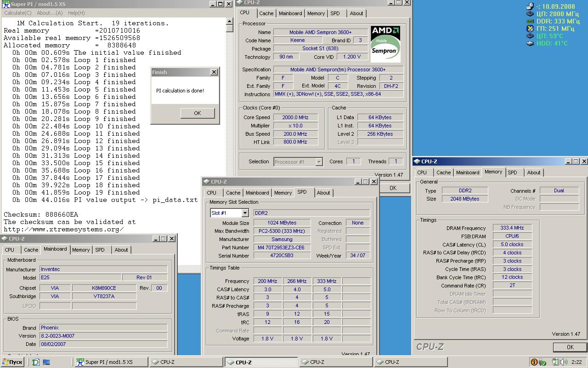Viewport: 588px width, 368px height.
Task: Click the AMD Mobile Sempron logo
Action: 385,44
